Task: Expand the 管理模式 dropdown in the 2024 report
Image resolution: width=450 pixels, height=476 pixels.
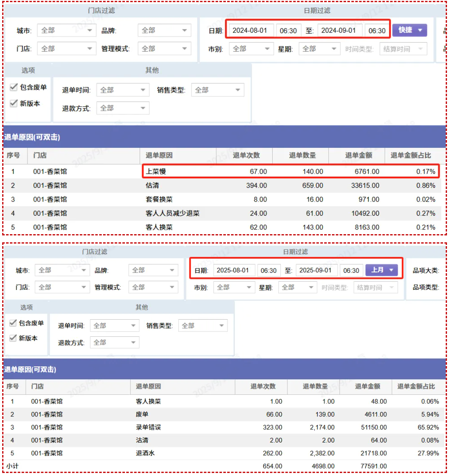Action: [x=164, y=49]
